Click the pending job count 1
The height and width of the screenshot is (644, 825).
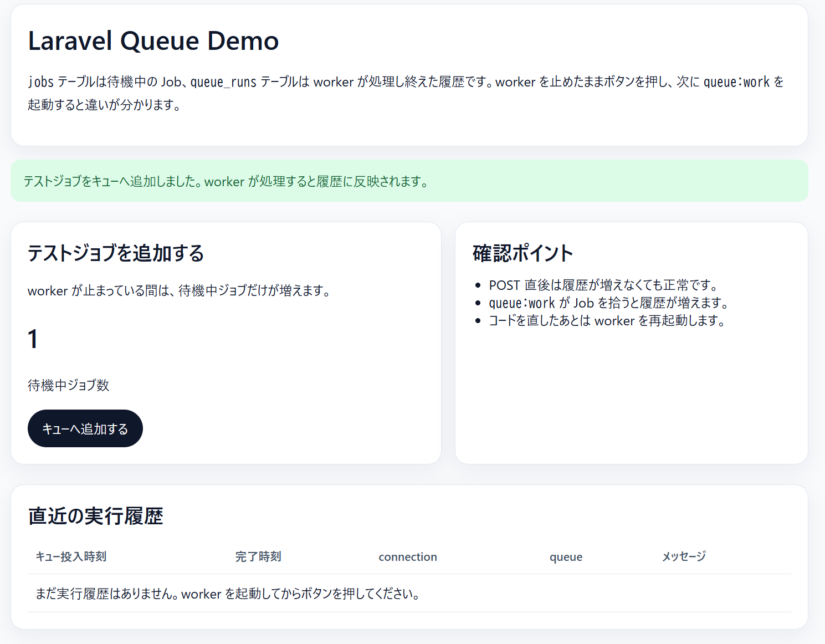click(x=33, y=339)
